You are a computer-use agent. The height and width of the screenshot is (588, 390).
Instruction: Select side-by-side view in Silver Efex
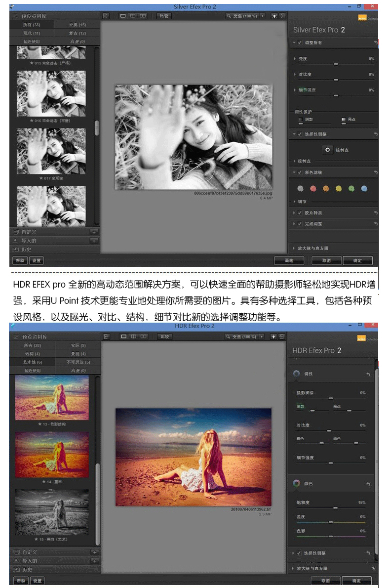tap(143, 16)
